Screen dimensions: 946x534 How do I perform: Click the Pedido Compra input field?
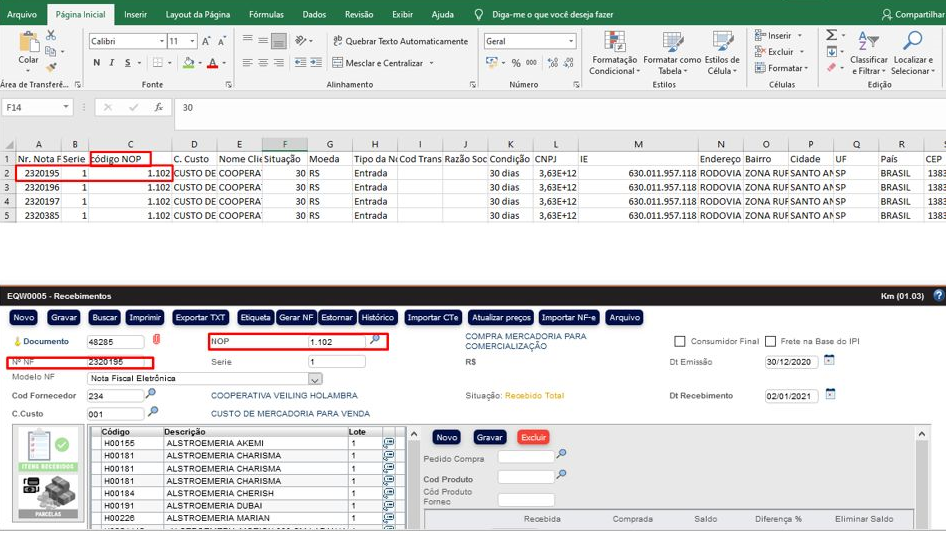pos(525,457)
